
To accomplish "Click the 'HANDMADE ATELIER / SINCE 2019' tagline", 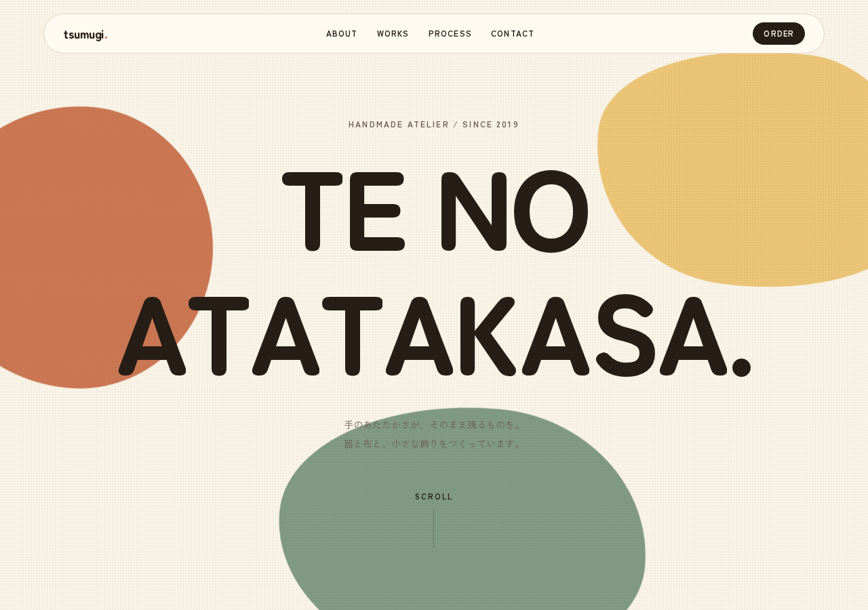I will click(x=434, y=125).
